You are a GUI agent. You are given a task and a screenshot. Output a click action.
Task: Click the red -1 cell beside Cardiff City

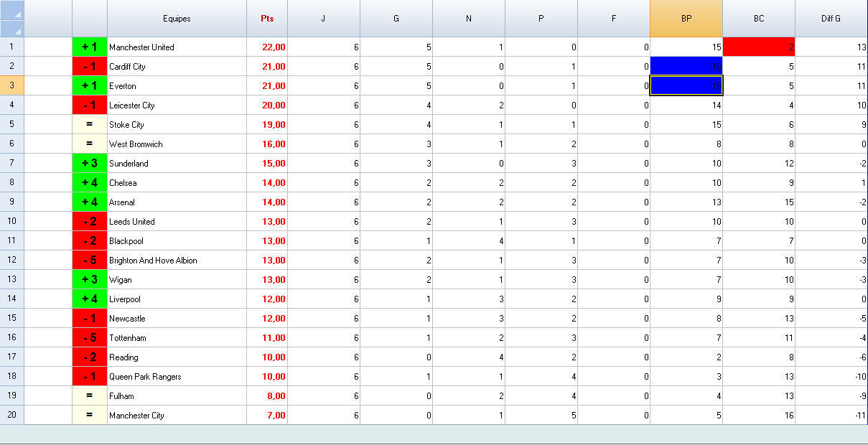[x=90, y=66]
